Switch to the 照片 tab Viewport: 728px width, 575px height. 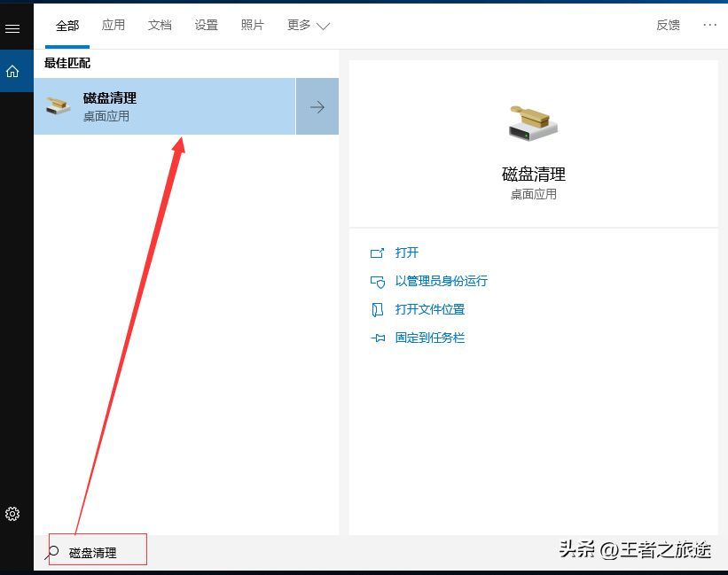click(253, 25)
